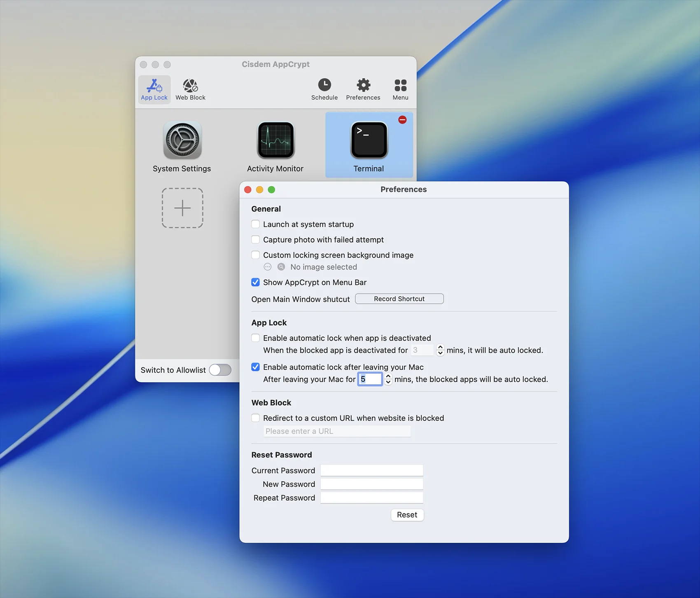Image resolution: width=700 pixels, height=598 pixels.
Task: Click the Preferences gear in AppCrypt toolbar
Action: tap(363, 90)
